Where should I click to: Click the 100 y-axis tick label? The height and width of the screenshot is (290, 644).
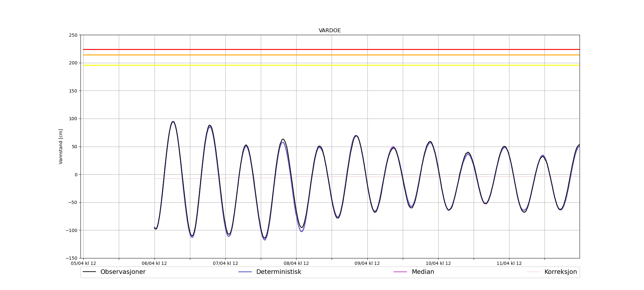73,119
